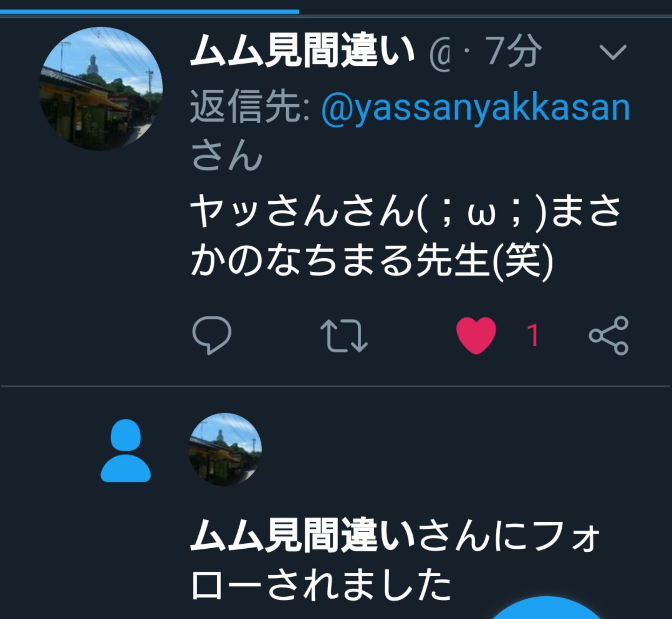
Task: Tap the 返信先 reply-to label
Action: [250, 106]
